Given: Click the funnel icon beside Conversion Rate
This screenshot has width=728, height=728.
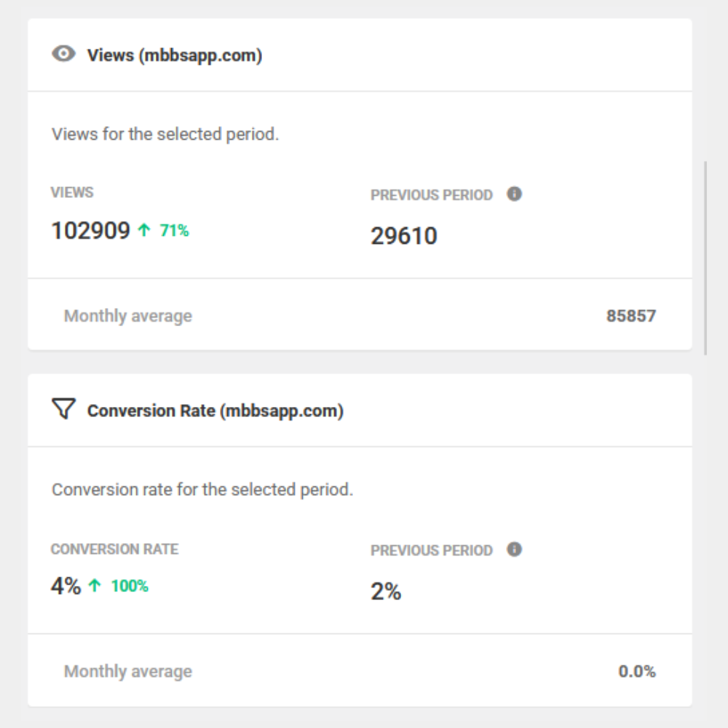Looking at the screenshot, I should click(x=64, y=409).
